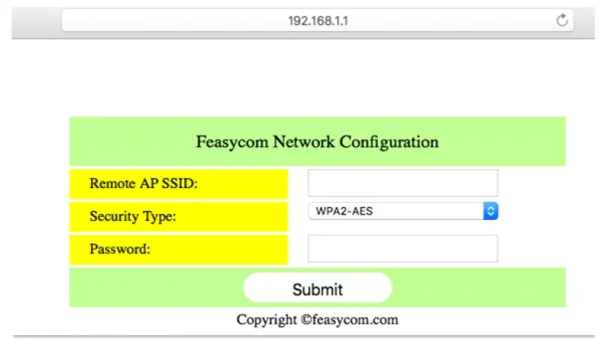Click the Security Type label
The height and width of the screenshot is (364, 610).
pyautogui.click(x=133, y=216)
